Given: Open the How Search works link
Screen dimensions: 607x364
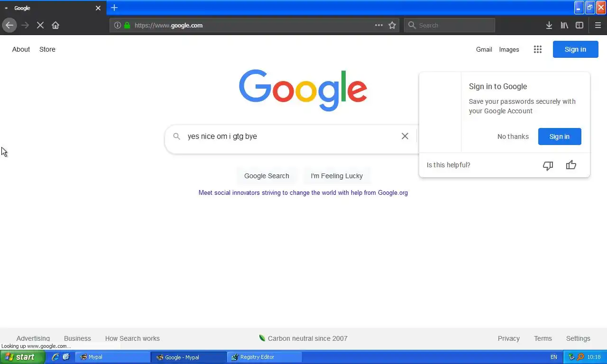Looking at the screenshot, I should click(x=132, y=338).
